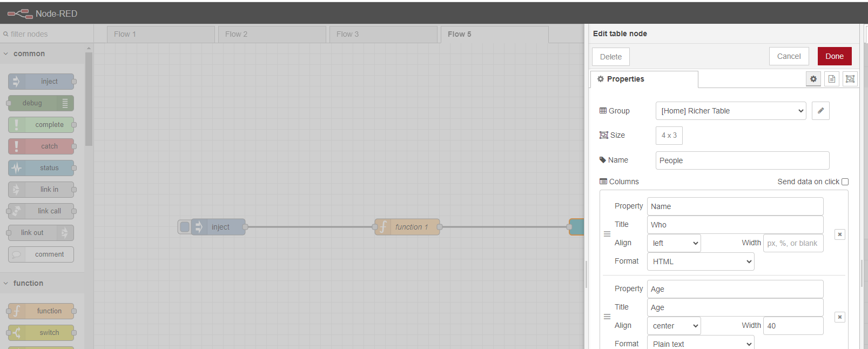Click the Delete button
The image size is (868, 349).
(611, 57)
